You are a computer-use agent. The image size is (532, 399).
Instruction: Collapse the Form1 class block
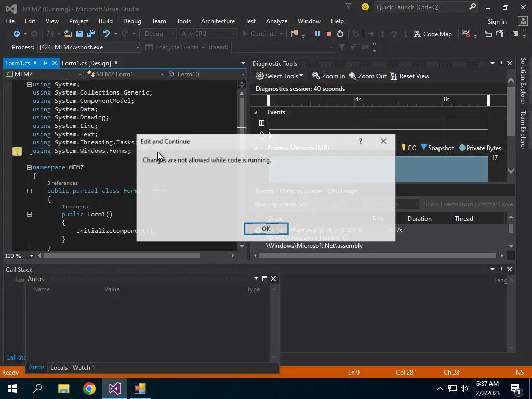click(x=29, y=191)
